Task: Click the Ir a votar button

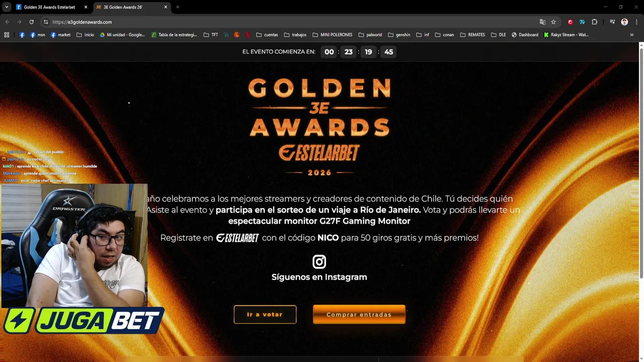Action: click(265, 314)
